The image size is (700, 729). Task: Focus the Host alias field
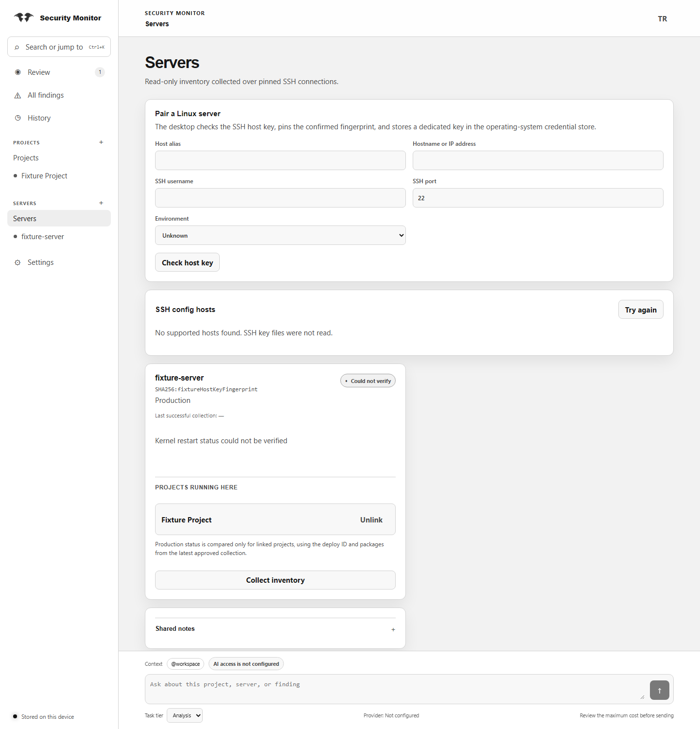280,160
